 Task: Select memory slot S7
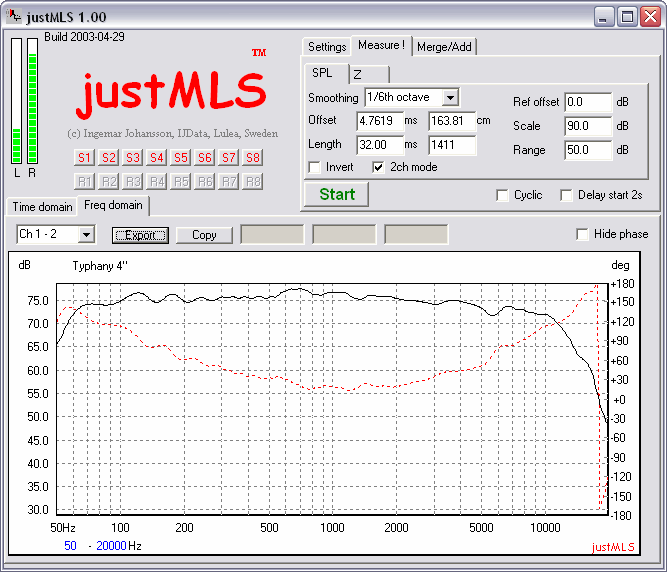tap(228, 158)
